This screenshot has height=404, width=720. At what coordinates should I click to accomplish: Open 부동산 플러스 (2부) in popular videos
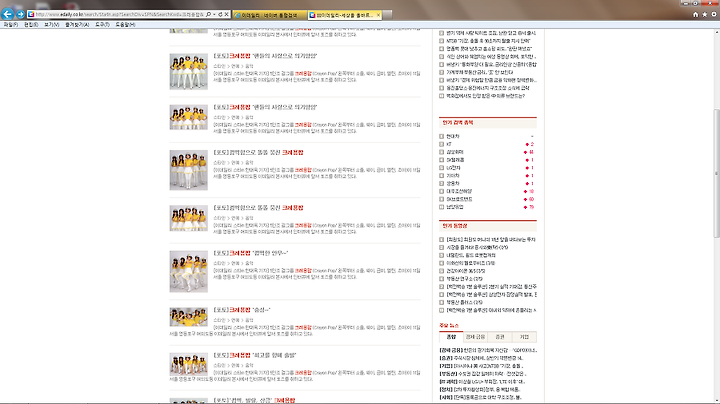(x=464, y=303)
